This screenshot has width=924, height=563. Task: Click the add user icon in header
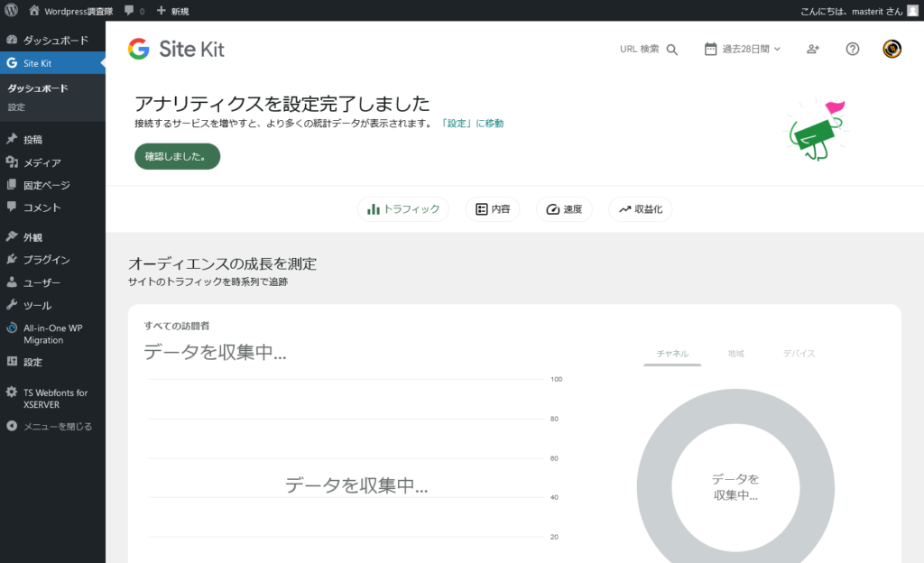pyautogui.click(x=813, y=50)
